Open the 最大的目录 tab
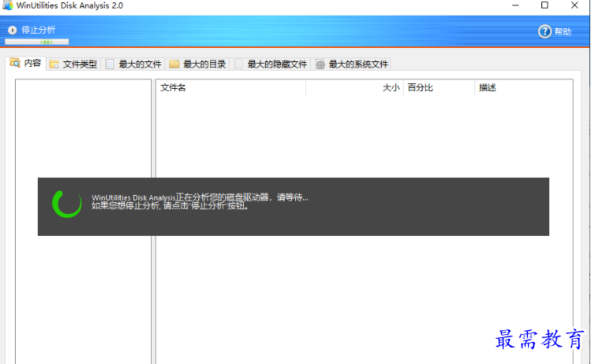The image size is (591, 364). 198,64
